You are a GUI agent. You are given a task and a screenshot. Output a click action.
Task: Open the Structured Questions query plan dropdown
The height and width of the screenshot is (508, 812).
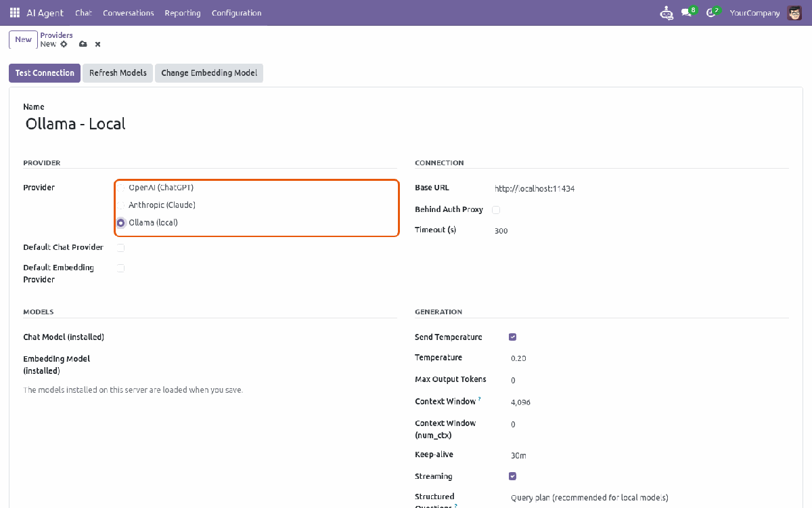[x=649, y=498]
